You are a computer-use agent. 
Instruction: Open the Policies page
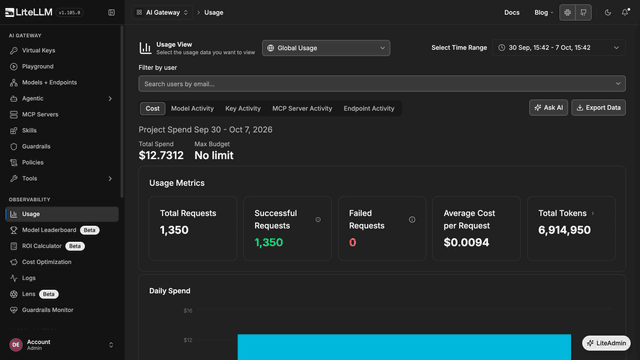pyautogui.click(x=61, y=162)
